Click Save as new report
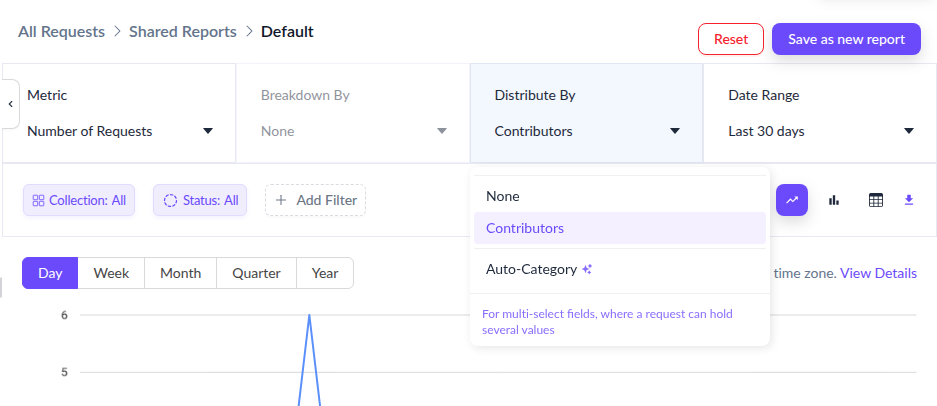 (846, 39)
